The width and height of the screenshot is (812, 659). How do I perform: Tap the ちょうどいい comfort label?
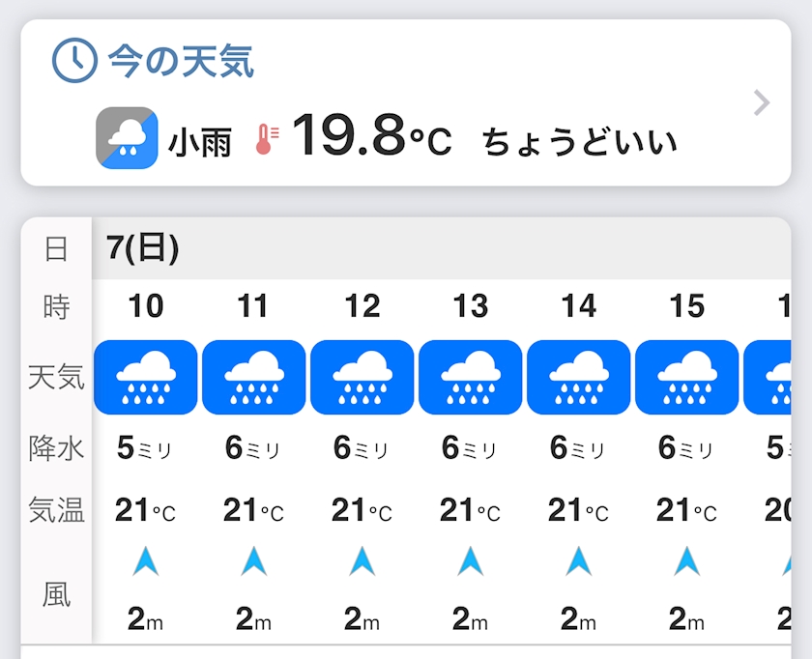[x=579, y=141]
